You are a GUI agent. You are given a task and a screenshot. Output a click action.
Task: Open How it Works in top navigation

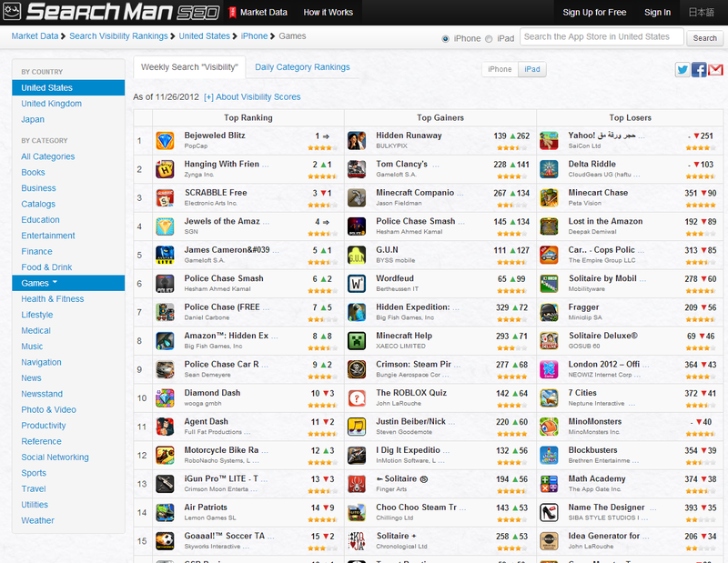coord(329,13)
